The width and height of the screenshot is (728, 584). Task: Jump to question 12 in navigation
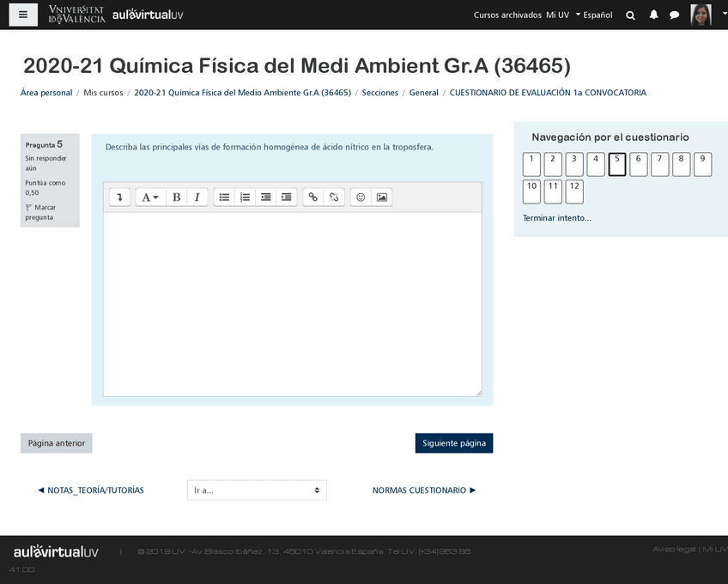pyautogui.click(x=574, y=192)
